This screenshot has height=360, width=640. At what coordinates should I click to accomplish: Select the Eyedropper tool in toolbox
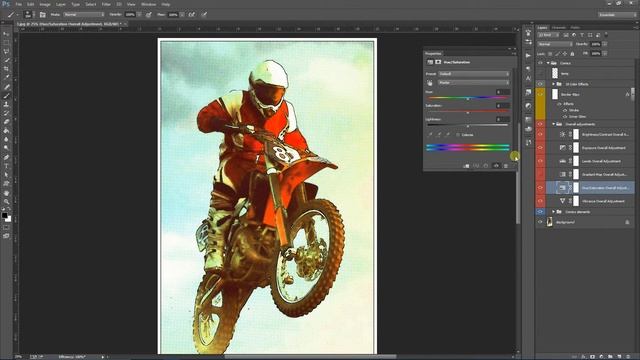(x=6, y=78)
